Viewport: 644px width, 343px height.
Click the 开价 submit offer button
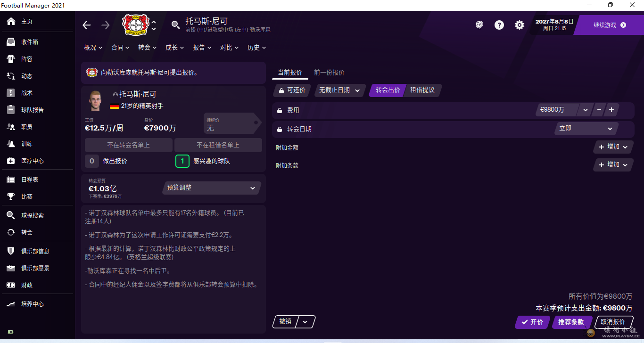(532, 322)
